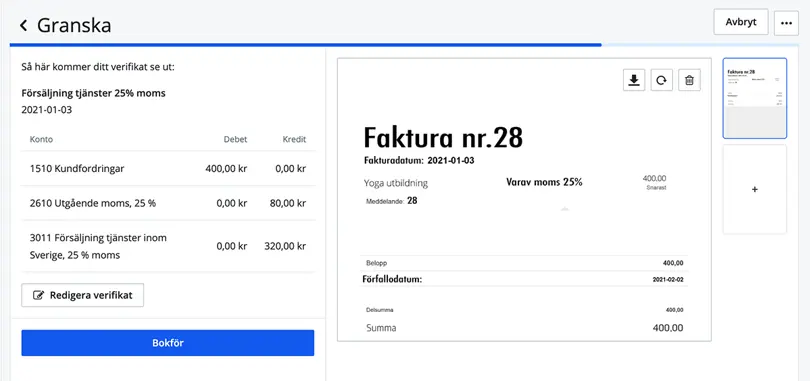Delete the invoice with the trash icon
Viewport: 810px width, 381px height.
(689, 80)
